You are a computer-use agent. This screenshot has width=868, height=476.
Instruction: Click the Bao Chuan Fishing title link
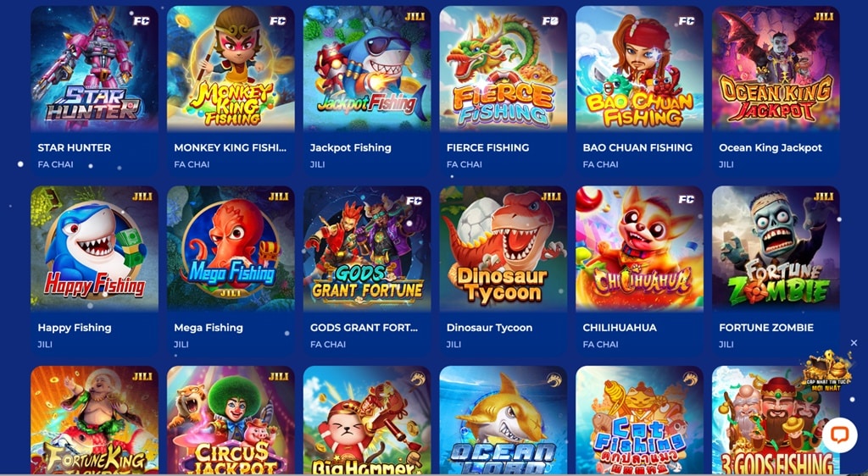[x=637, y=147]
